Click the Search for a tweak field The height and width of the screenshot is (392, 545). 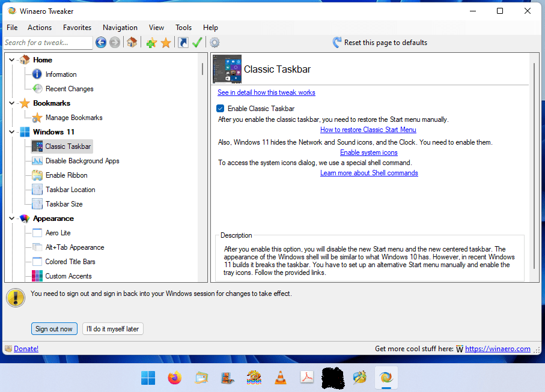coord(48,43)
